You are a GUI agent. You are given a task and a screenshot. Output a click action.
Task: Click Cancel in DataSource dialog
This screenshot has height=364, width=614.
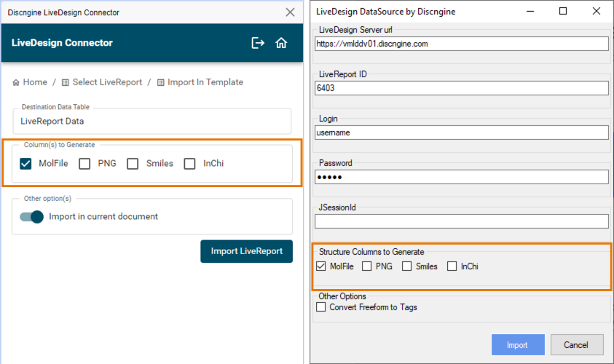tap(577, 345)
